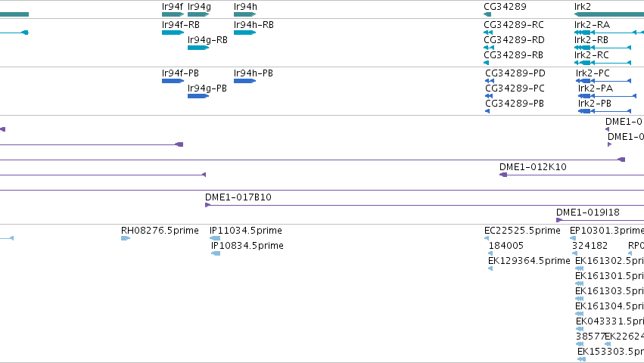Open the Ir94h gene feature
644x363 pixels.
[244, 14]
